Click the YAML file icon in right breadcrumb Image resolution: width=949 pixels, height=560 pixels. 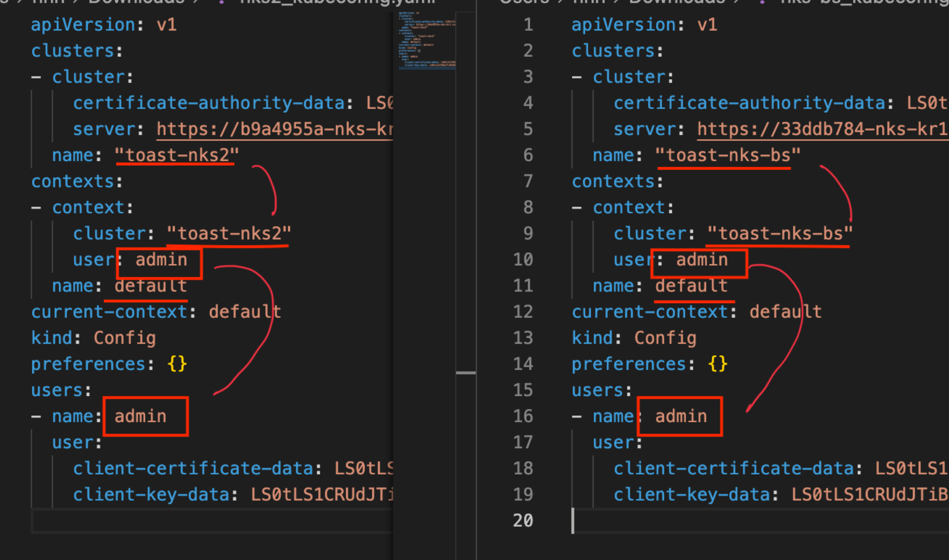coord(762,2)
